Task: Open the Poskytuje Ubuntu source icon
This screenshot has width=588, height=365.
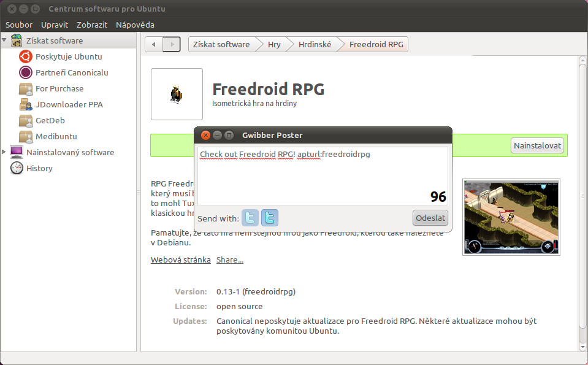Action: 26,56
